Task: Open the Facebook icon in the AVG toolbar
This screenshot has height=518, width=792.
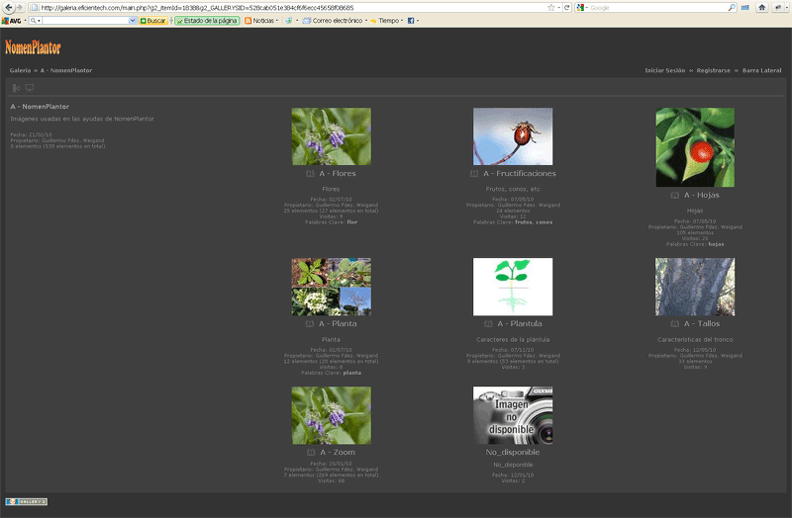Action: (411, 21)
